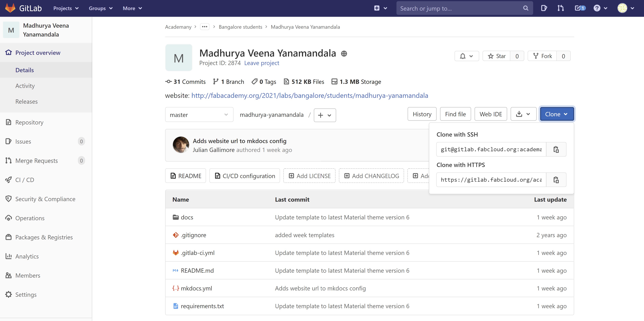Open CI/CD configuration
The width and height of the screenshot is (644, 321).
[244, 176]
